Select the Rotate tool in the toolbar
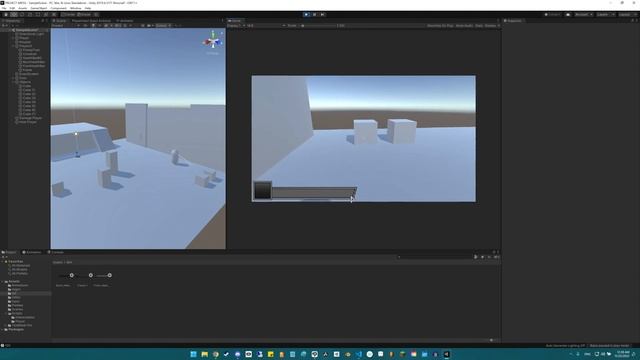Image resolution: width=640 pixels, height=360 pixels. tap(22, 14)
